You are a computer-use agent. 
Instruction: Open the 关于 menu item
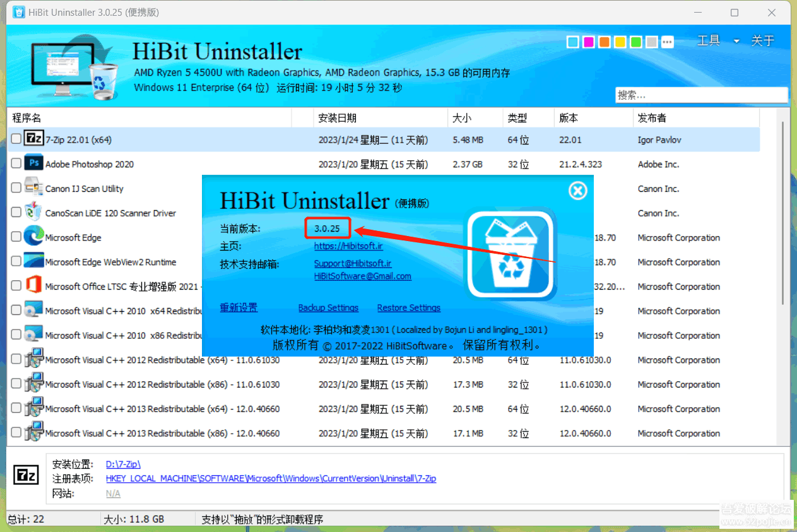coord(762,40)
